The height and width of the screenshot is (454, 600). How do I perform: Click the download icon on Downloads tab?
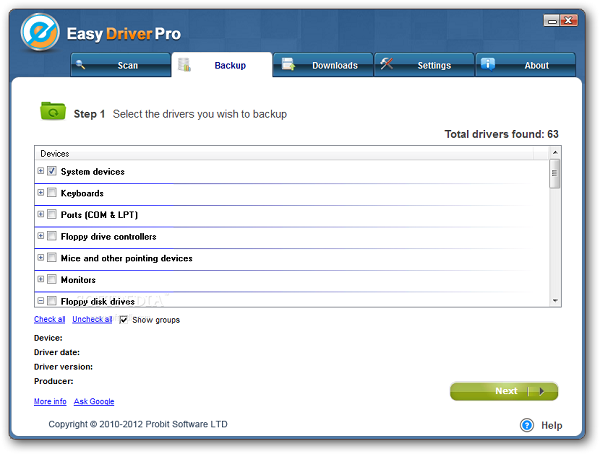pos(289,64)
